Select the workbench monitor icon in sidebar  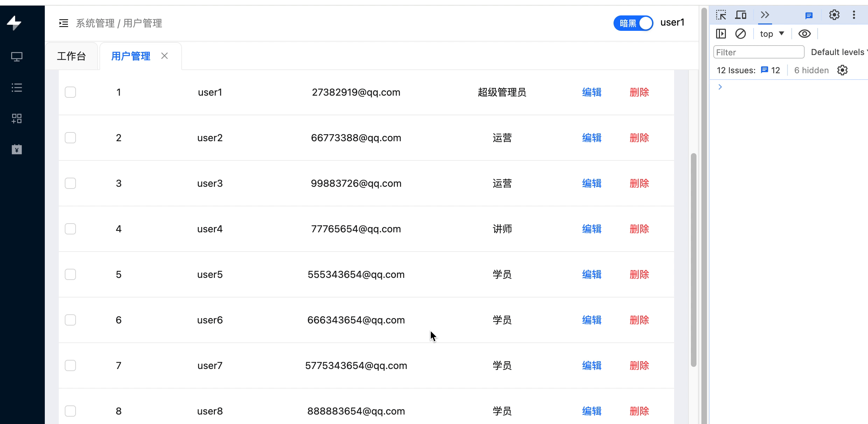[x=17, y=56]
